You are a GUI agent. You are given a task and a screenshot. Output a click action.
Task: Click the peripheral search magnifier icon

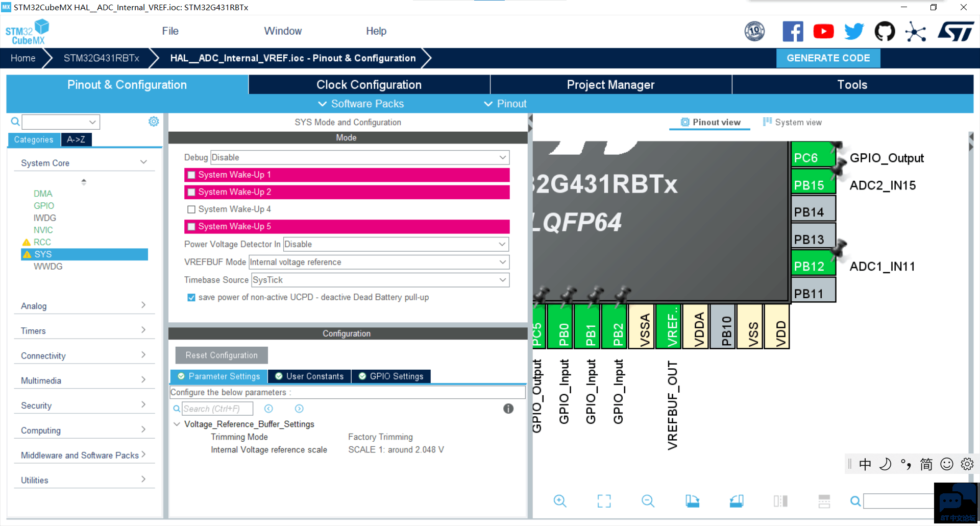tap(15, 122)
